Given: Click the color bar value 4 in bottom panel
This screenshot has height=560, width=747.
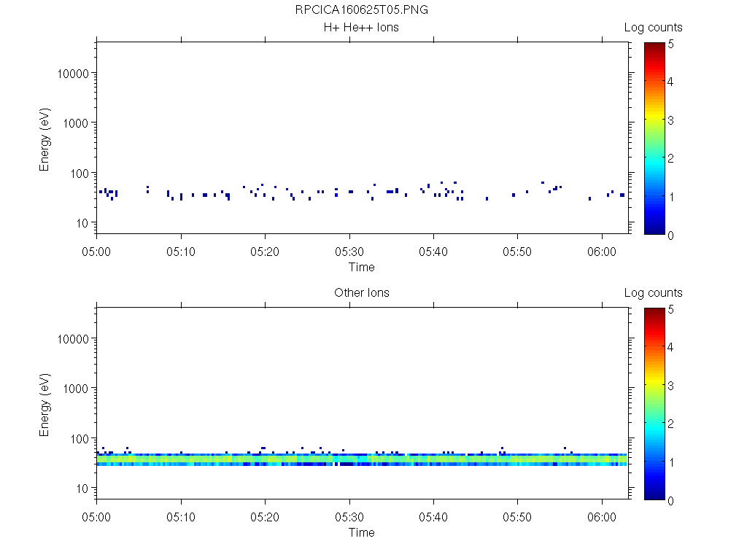Looking at the screenshot, I should pos(671,347).
